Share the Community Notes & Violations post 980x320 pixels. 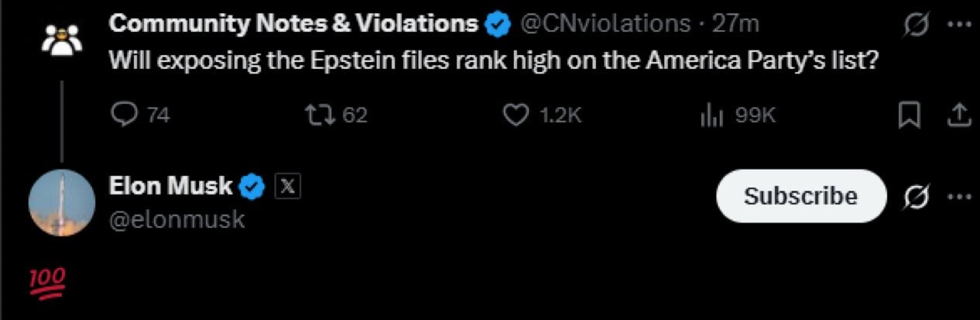click(958, 115)
